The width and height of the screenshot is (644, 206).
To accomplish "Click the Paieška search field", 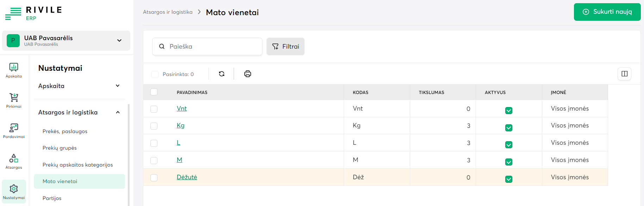I will tap(211, 46).
